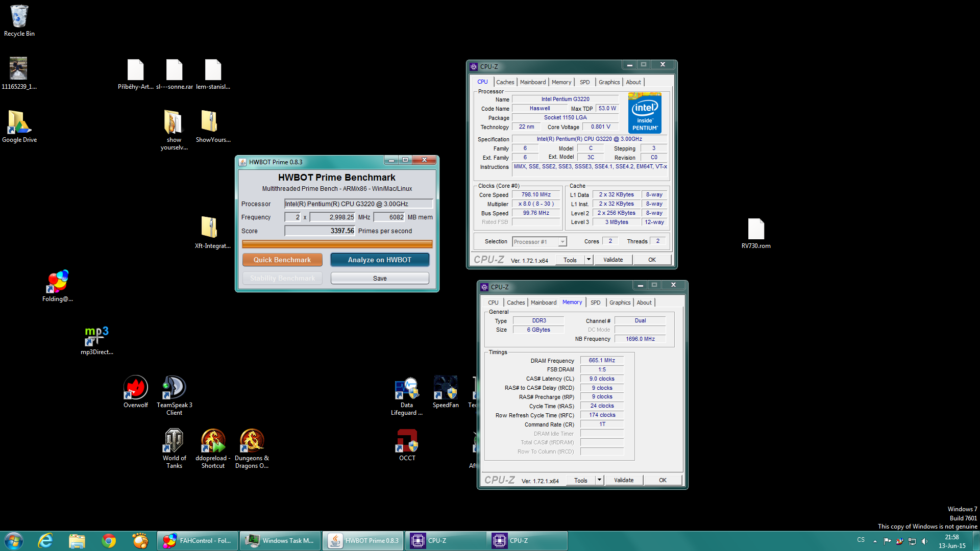Launch the Dungeons & Dragons Online icon
Image resolution: width=980 pixels, height=551 pixels.
(x=252, y=448)
